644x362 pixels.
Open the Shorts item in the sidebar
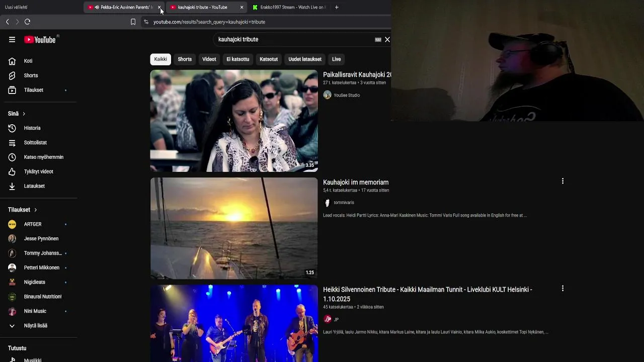click(39, 75)
